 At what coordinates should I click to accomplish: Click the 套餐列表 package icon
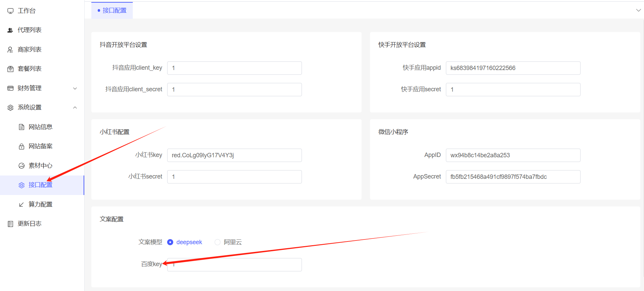[x=10, y=69]
